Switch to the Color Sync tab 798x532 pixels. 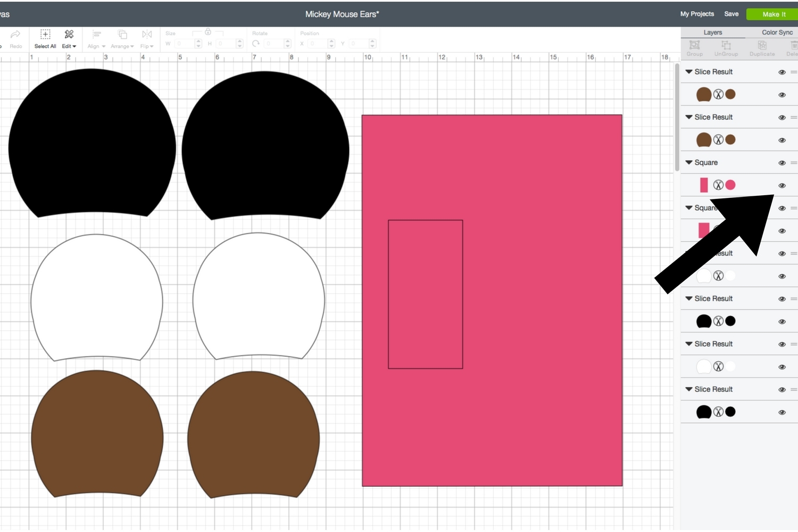[x=777, y=32]
